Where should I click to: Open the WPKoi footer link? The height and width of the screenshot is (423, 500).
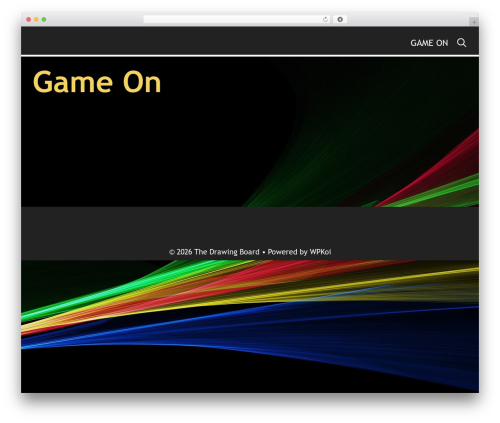(320, 252)
